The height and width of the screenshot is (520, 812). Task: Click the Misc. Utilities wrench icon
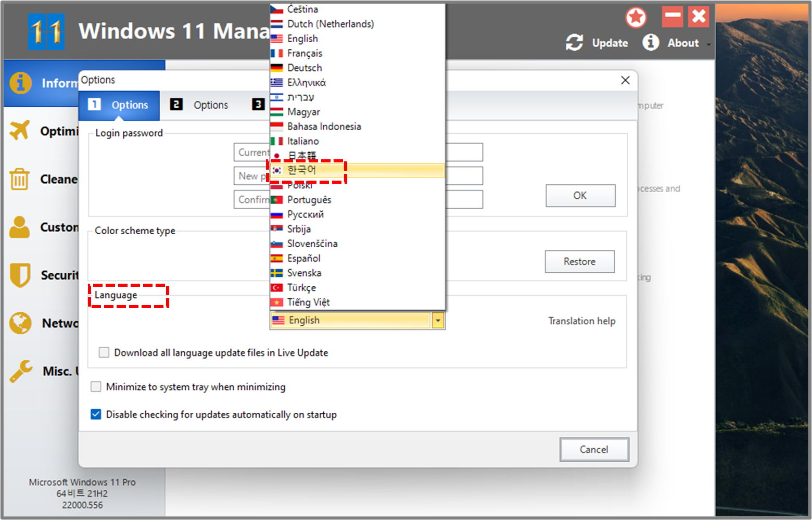point(21,371)
